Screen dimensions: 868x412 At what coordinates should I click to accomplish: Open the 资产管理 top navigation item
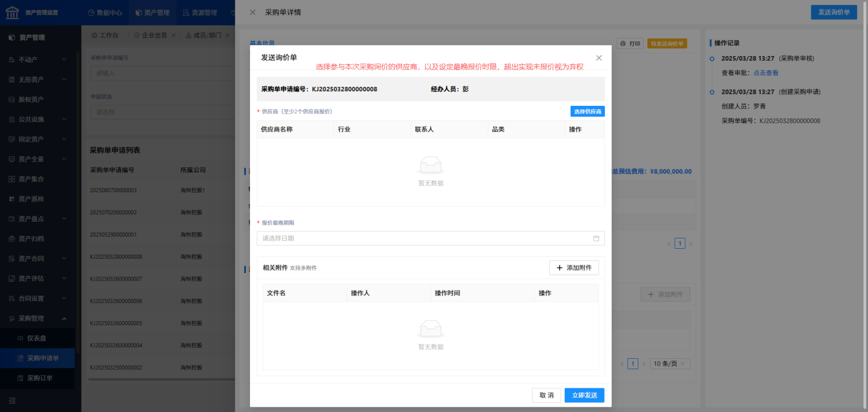tap(152, 12)
